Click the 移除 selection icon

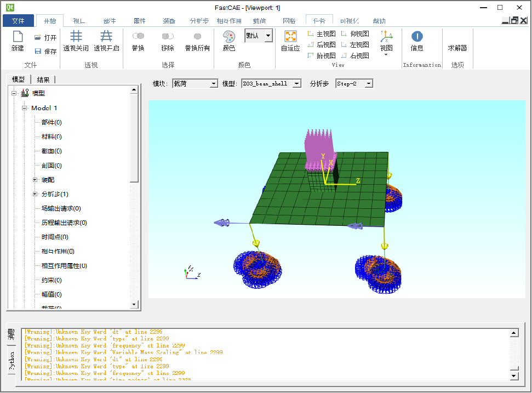click(x=168, y=41)
